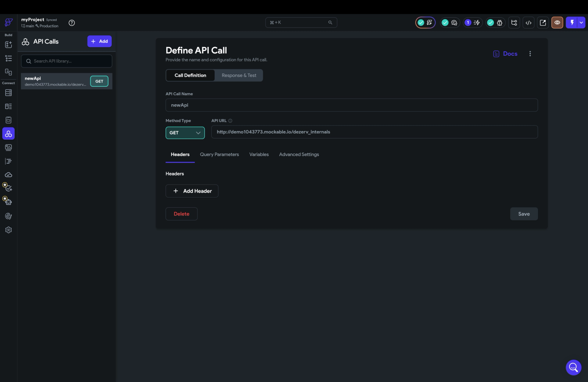This screenshot has width=588, height=382.
Task: Open the Data Types icon in the sidebar
Action: coord(8,106)
